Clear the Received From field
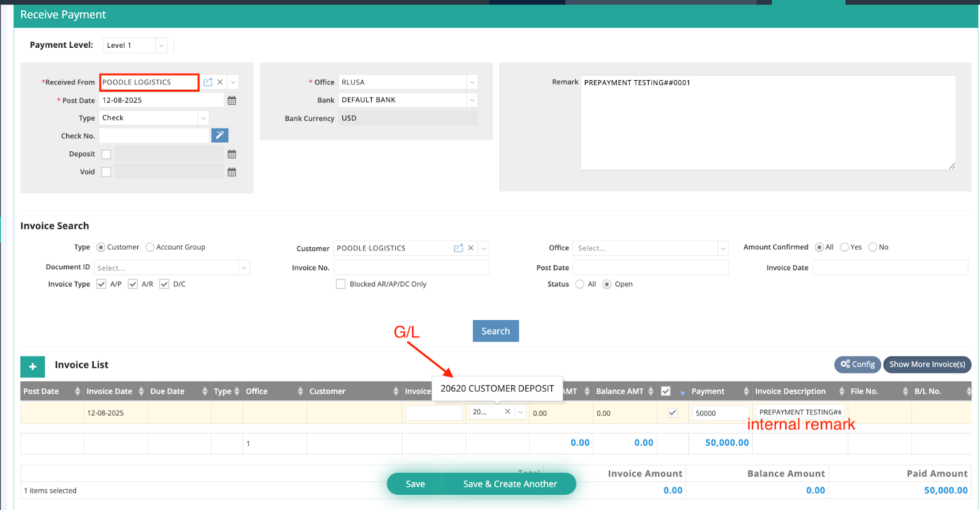 tap(220, 82)
